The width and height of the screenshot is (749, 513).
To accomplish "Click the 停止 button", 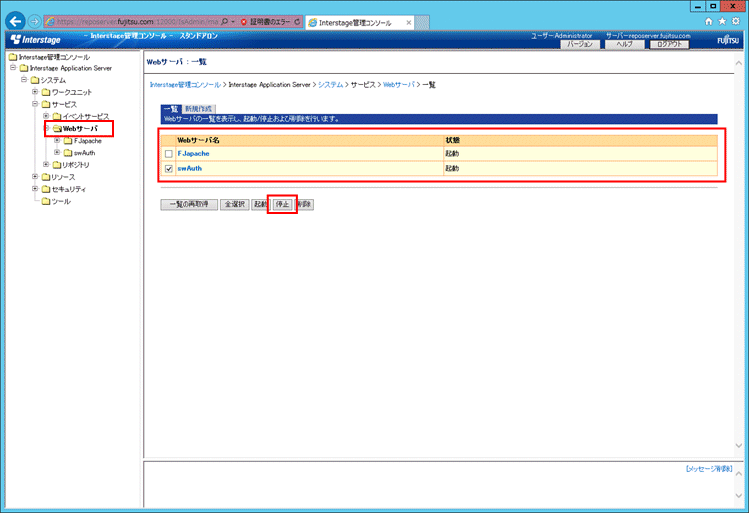I will pyautogui.click(x=282, y=204).
